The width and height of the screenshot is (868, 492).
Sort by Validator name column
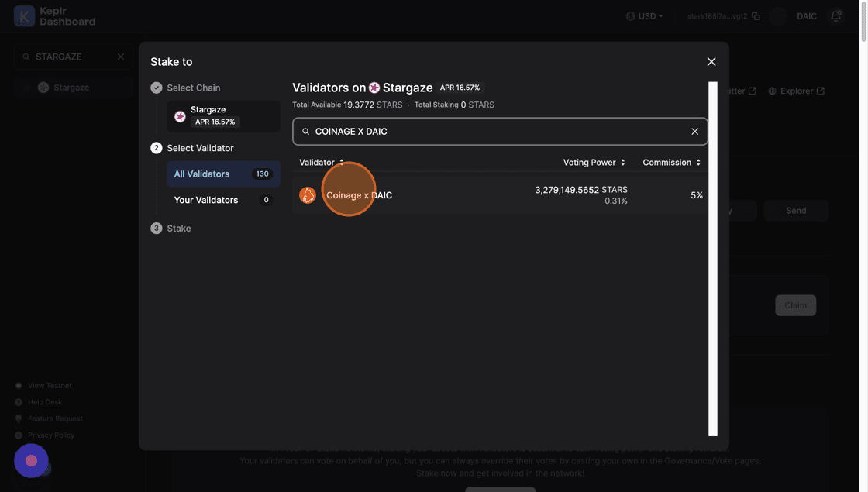pos(322,163)
